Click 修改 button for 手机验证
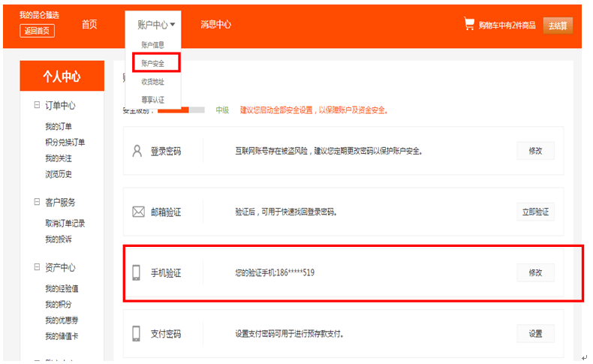 tap(535, 272)
